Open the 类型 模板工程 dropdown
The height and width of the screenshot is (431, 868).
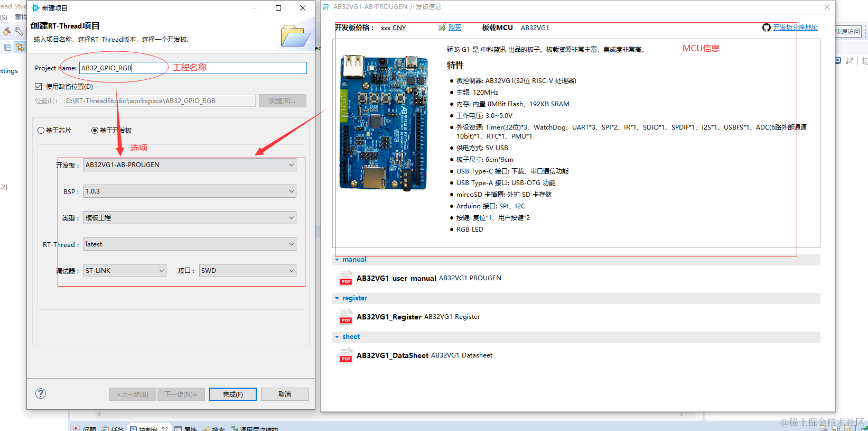pyautogui.click(x=190, y=218)
